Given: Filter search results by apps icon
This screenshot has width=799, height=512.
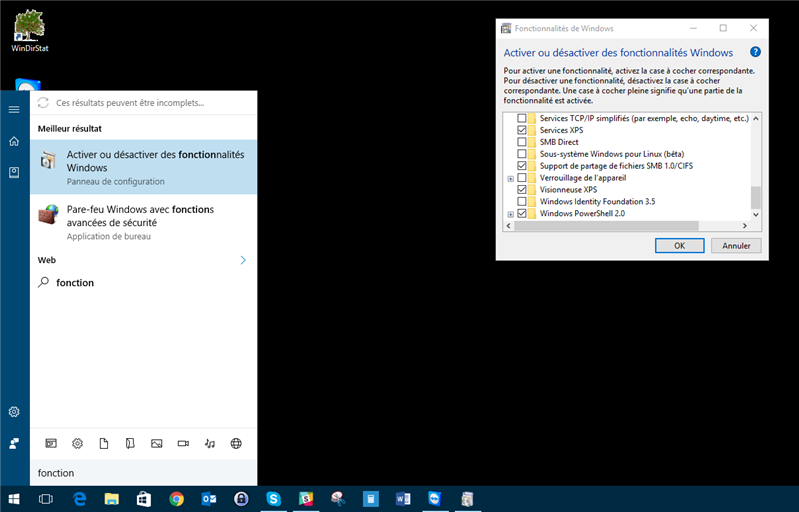Looking at the screenshot, I should tap(51, 443).
